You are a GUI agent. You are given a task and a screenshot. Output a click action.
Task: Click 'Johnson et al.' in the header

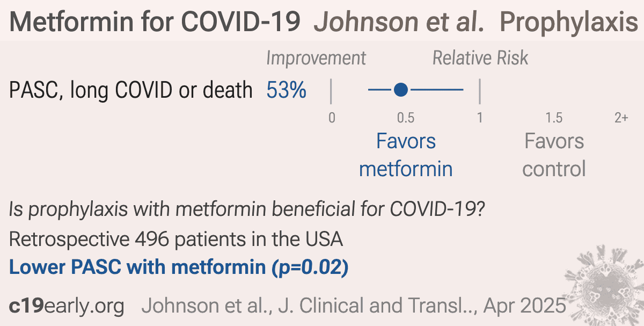pyautogui.click(x=400, y=21)
